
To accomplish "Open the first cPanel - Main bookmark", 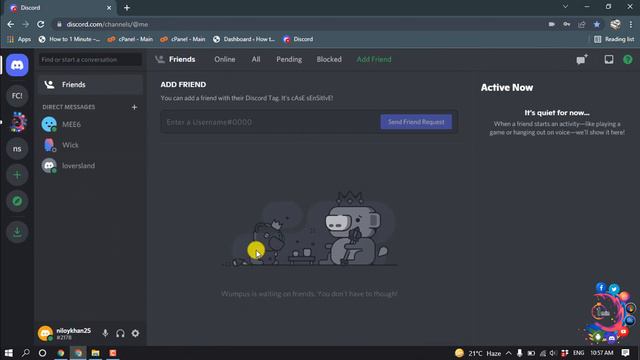I will pyautogui.click(x=130, y=39).
